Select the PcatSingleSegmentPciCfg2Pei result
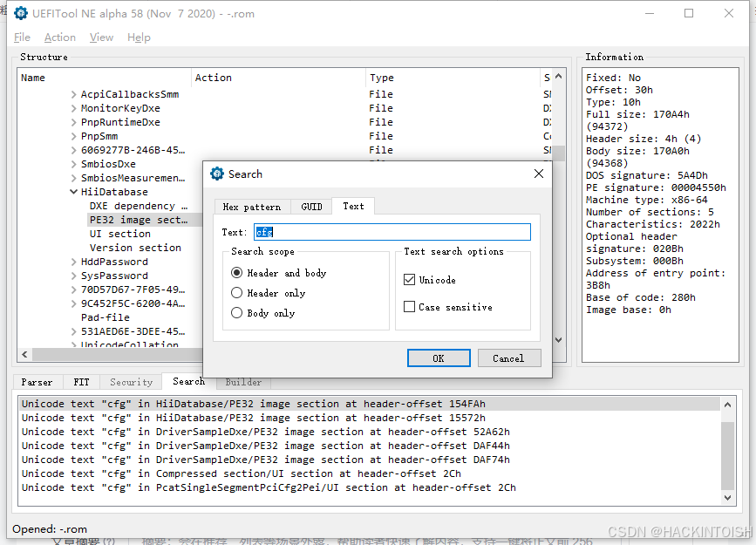This screenshot has height=545, width=756. click(370, 487)
